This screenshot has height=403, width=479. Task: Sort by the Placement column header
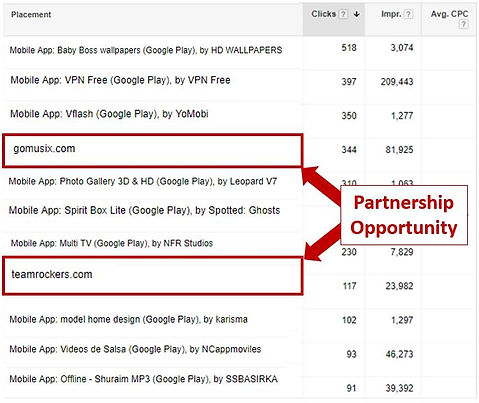pos(31,14)
